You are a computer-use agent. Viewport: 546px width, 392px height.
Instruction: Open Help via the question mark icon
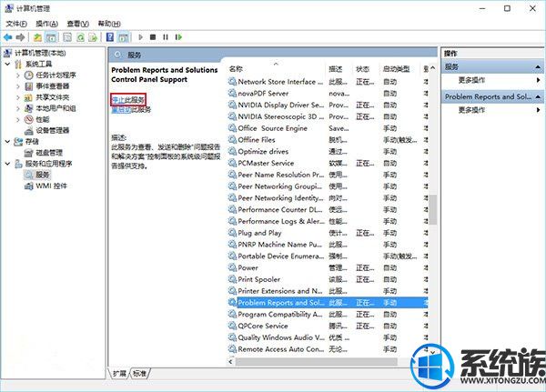click(x=110, y=37)
